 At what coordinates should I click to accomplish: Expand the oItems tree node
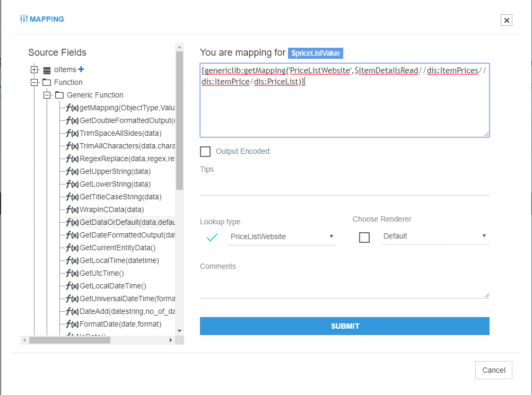click(x=34, y=69)
